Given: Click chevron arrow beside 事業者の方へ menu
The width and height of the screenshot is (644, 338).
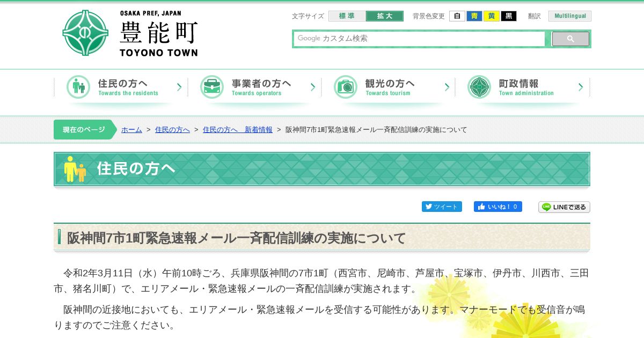Looking at the screenshot, I should pyautogui.click(x=313, y=87).
